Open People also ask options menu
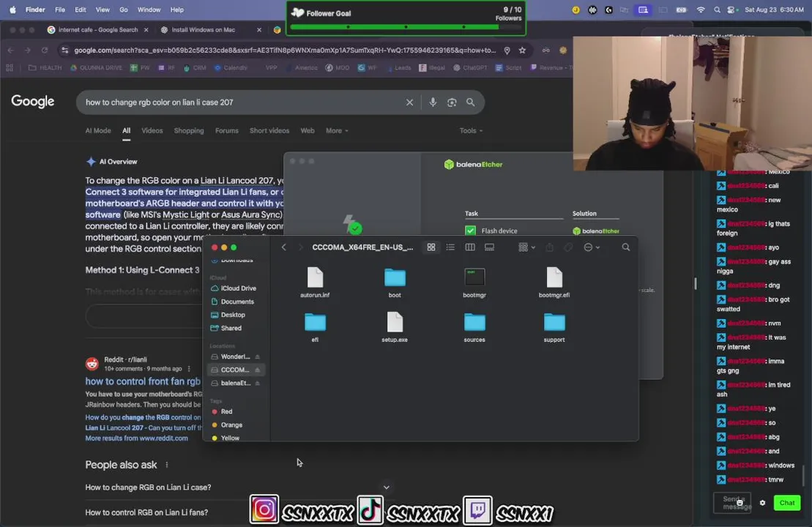812x527 pixels. [167, 465]
